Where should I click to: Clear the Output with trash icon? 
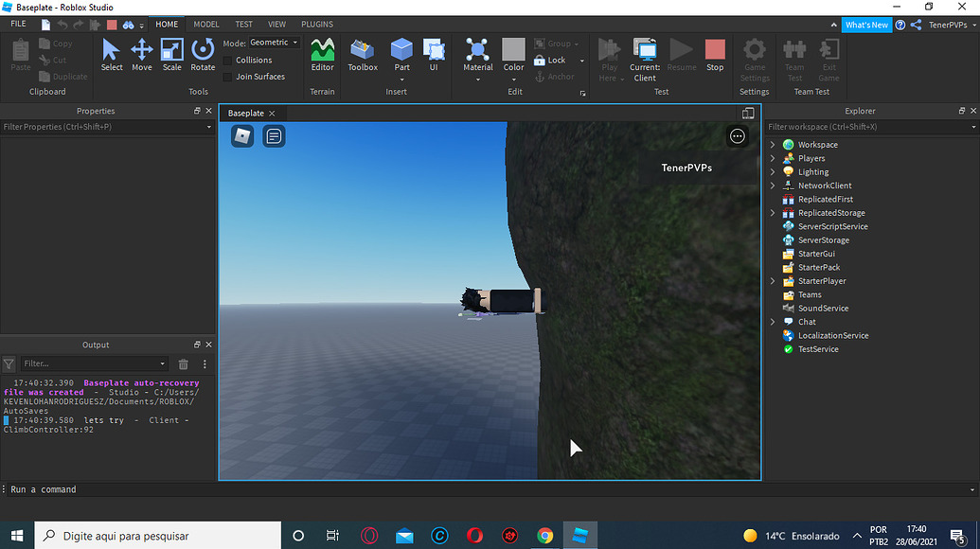pyautogui.click(x=183, y=364)
